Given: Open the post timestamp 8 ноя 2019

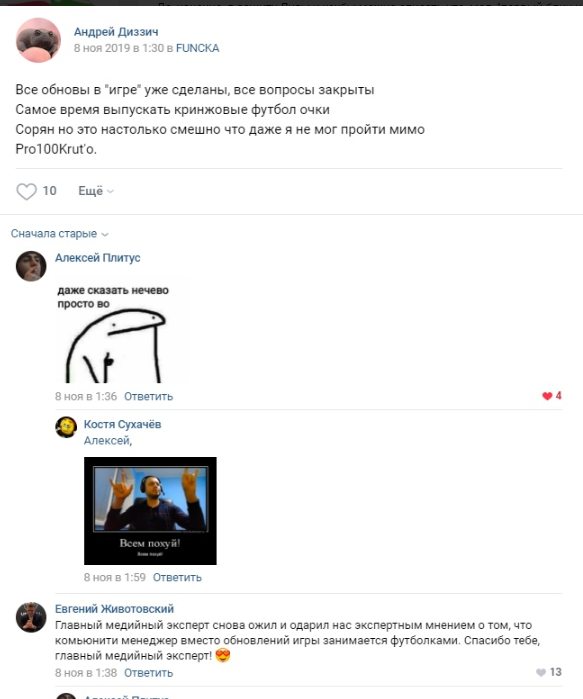Looking at the screenshot, I should pos(119,48).
